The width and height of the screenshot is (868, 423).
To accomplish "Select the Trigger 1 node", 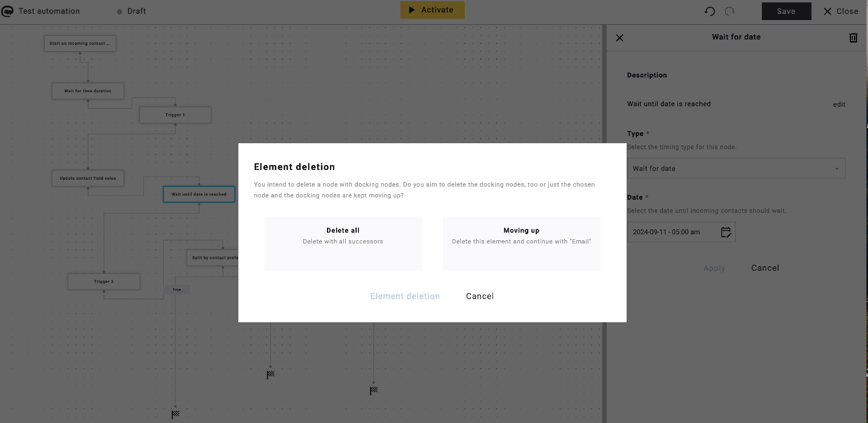I will pyautogui.click(x=175, y=115).
